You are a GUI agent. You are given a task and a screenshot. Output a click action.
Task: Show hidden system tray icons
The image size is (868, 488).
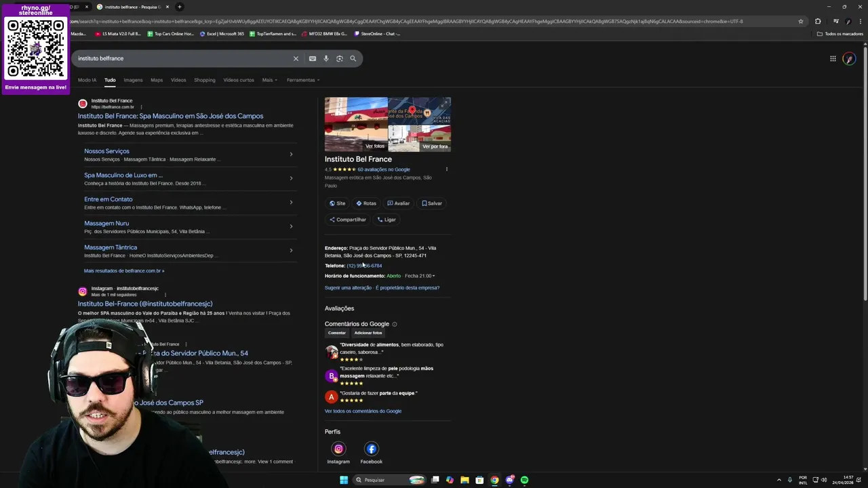coord(778,480)
